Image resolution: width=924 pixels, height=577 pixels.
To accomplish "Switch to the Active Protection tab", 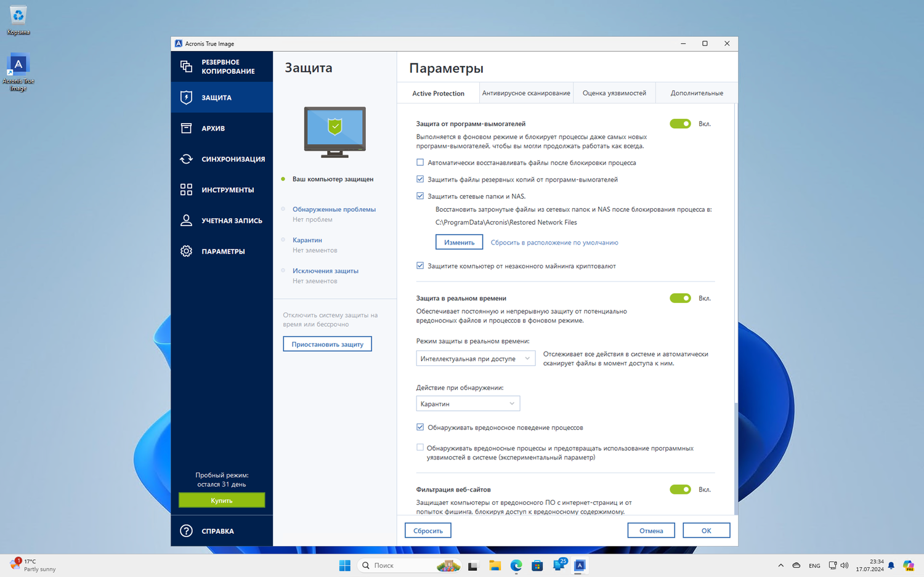I will click(x=438, y=93).
